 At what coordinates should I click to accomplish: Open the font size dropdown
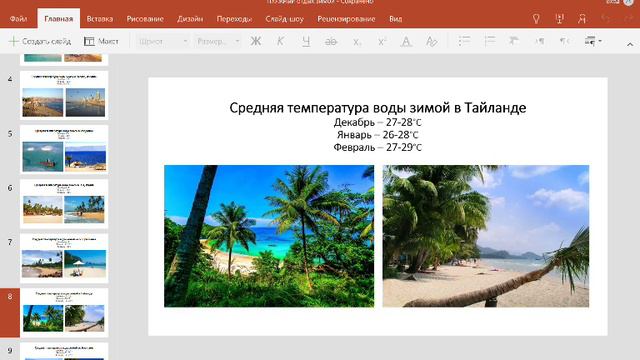pyautogui.click(x=218, y=41)
